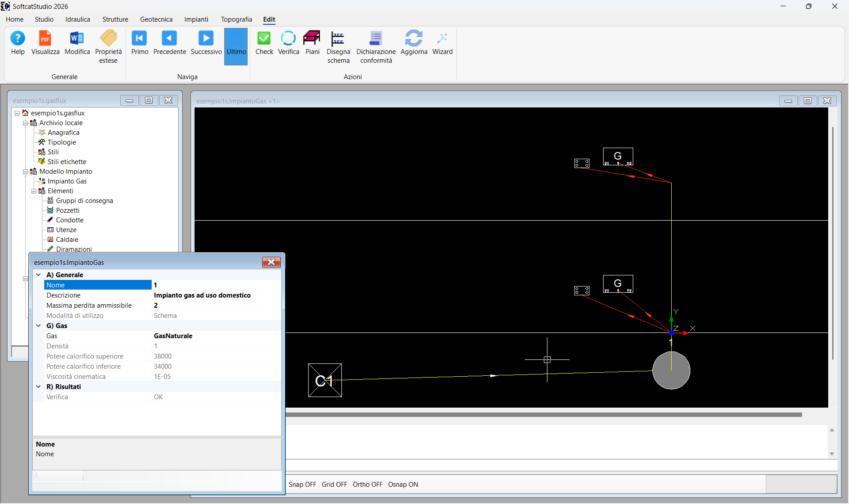This screenshot has width=849, height=504.
Task: Click Disegna schema
Action: point(338,47)
